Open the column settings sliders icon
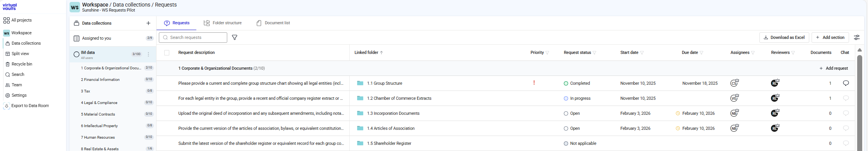 857,37
